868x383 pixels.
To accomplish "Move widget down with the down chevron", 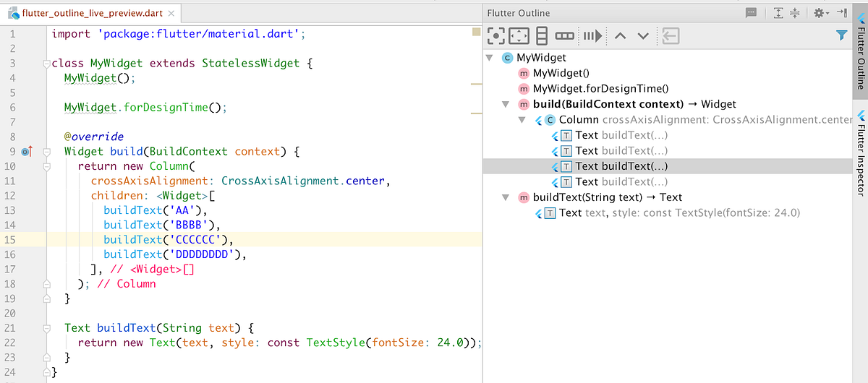I will (643, 36).
